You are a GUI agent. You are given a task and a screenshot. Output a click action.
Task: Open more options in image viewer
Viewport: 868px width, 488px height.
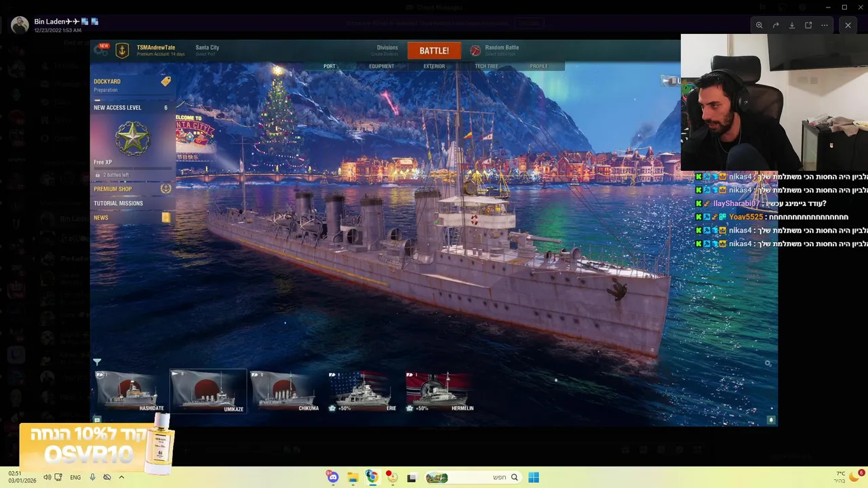(x=825, y=25)
